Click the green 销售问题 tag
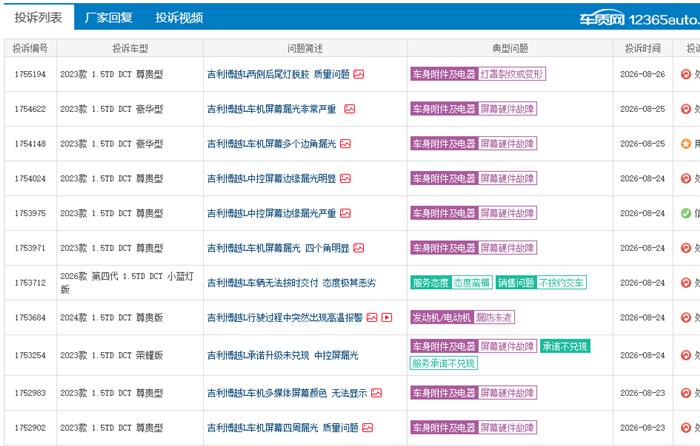Screen dimensions: 700x446 pyautogui.click(x=516, y=283)
